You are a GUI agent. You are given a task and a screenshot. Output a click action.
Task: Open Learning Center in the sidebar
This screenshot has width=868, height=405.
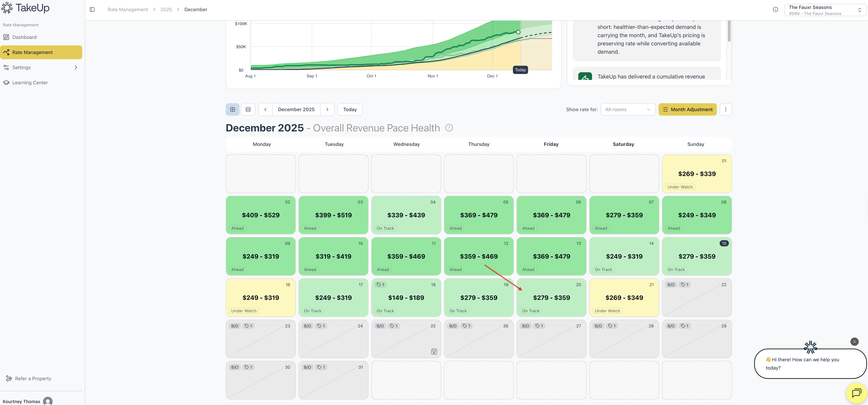(30, 83)
